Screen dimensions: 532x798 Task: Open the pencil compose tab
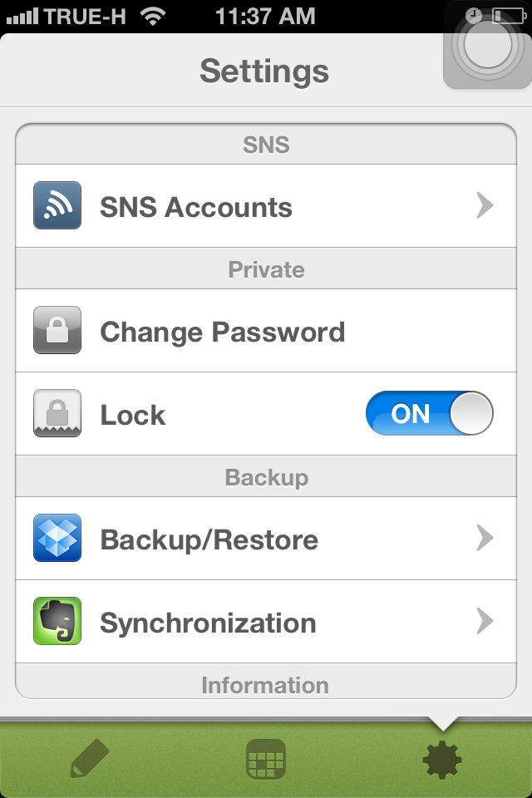pyautogui.click(x=90, y=759)
